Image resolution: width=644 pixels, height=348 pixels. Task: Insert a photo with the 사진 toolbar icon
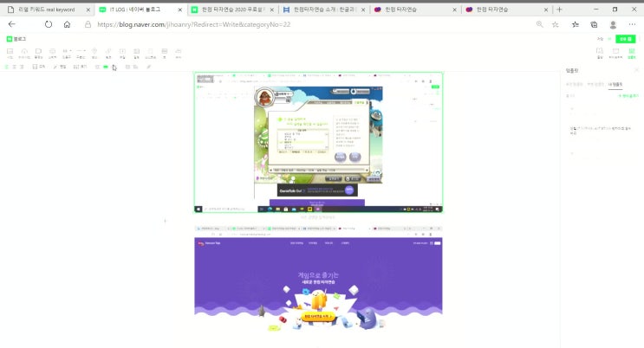[x=10, y=53]
